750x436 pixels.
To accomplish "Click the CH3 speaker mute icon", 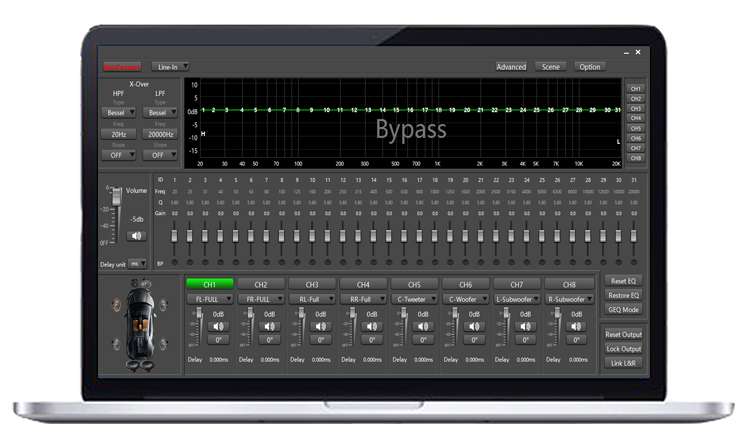I will (321, 326).
